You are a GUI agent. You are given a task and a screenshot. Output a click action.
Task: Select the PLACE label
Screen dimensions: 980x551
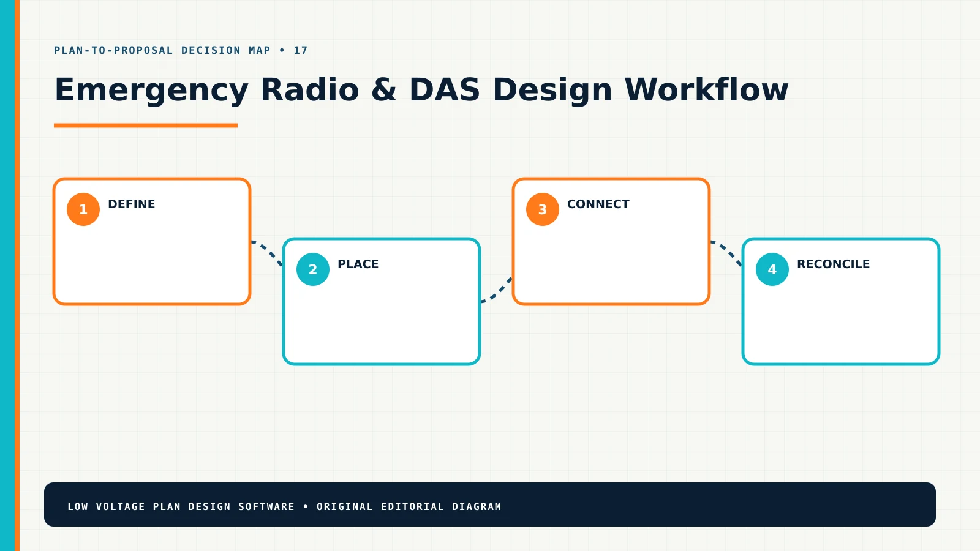tap(358, 264)
